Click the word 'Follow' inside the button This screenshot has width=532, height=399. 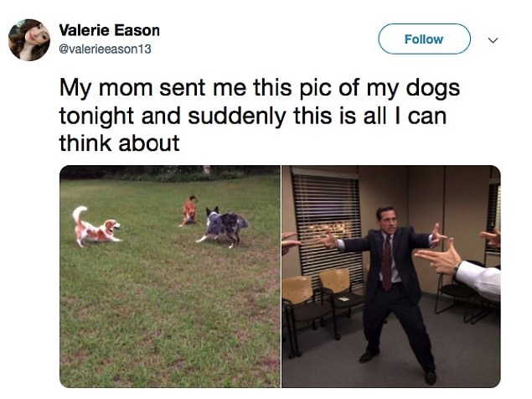(424, 39)
